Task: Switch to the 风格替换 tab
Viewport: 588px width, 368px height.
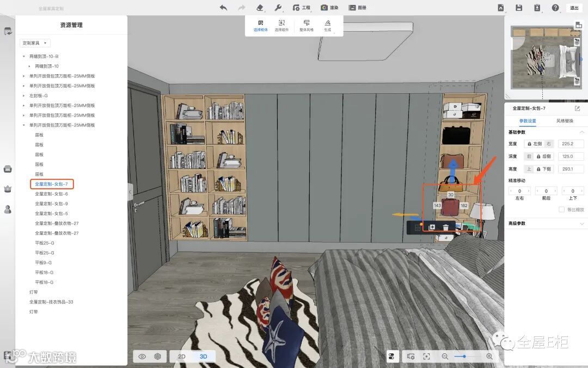Action: tap(565, 121)
